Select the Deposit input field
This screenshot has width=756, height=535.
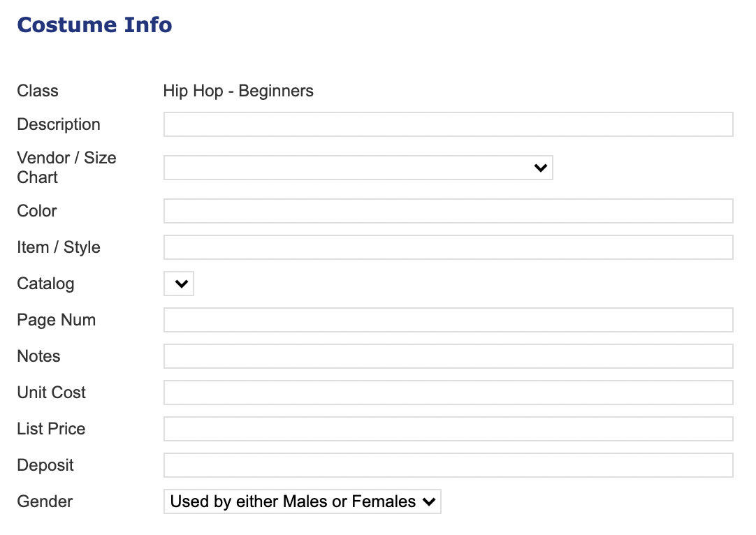coord(448,465)
